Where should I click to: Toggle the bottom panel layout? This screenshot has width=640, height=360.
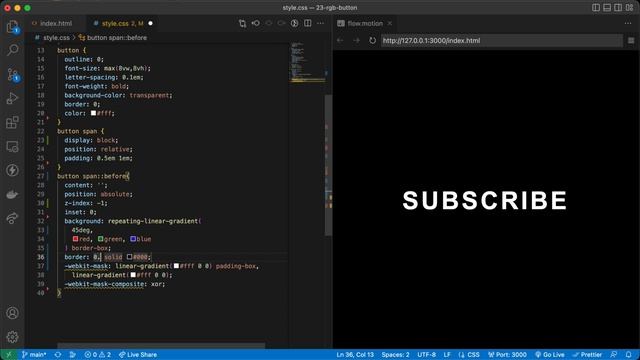pos(607,8)
